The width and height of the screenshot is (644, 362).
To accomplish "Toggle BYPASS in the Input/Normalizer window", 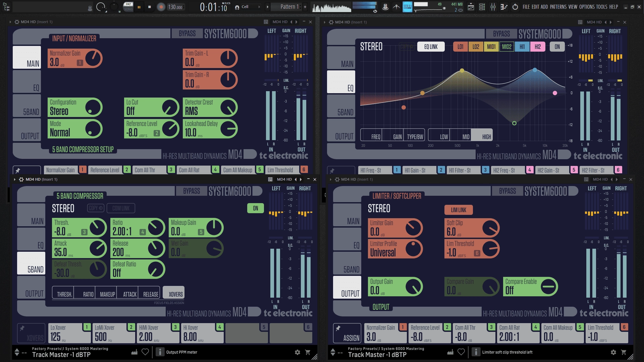I will pos(187,34).
